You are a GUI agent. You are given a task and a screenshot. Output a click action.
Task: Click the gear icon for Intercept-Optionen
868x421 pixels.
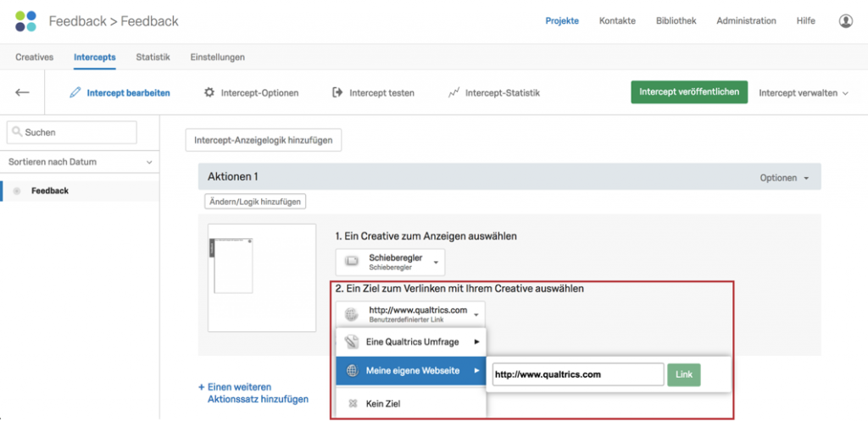[209, 92]
